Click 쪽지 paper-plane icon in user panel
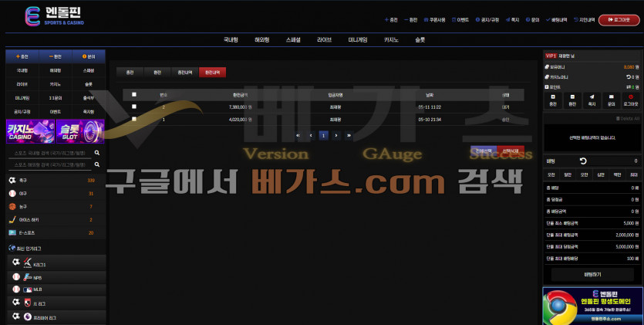 592,100
